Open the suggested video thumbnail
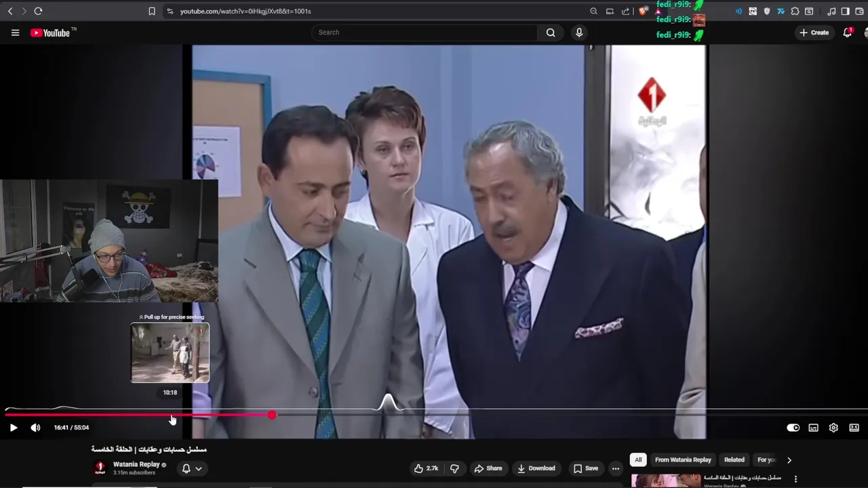 [x=666, y=481]
